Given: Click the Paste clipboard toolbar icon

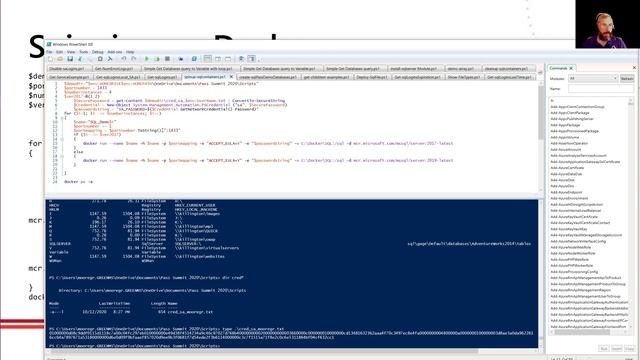Looking at the screenshot, I should [100, 59].
